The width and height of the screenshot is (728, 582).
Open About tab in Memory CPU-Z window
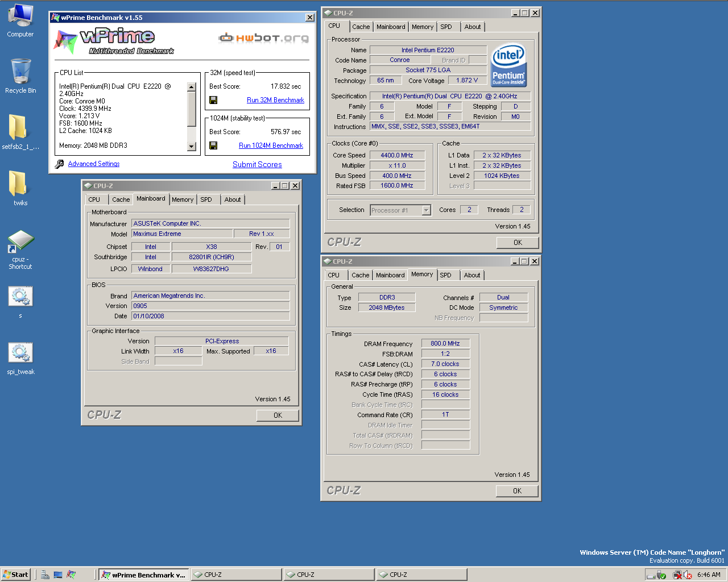pyautogui.click(x=472, y=275)
